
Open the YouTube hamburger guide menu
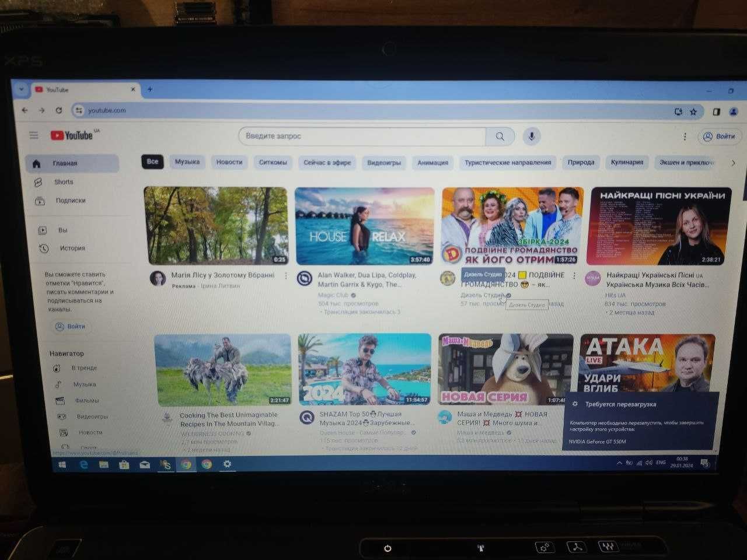click(x=34, y=135)
